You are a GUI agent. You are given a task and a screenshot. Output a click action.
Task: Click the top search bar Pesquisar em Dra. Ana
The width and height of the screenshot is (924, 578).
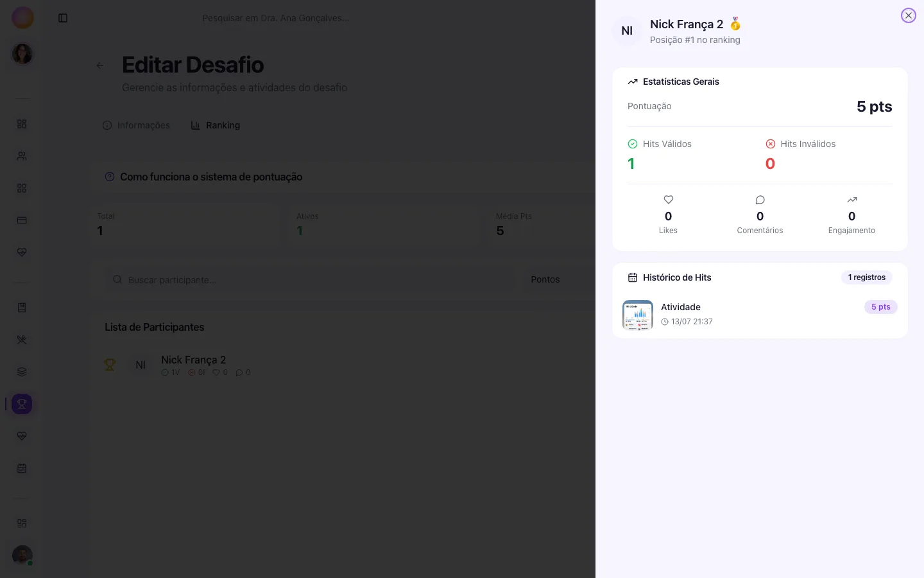pos(276,18)
